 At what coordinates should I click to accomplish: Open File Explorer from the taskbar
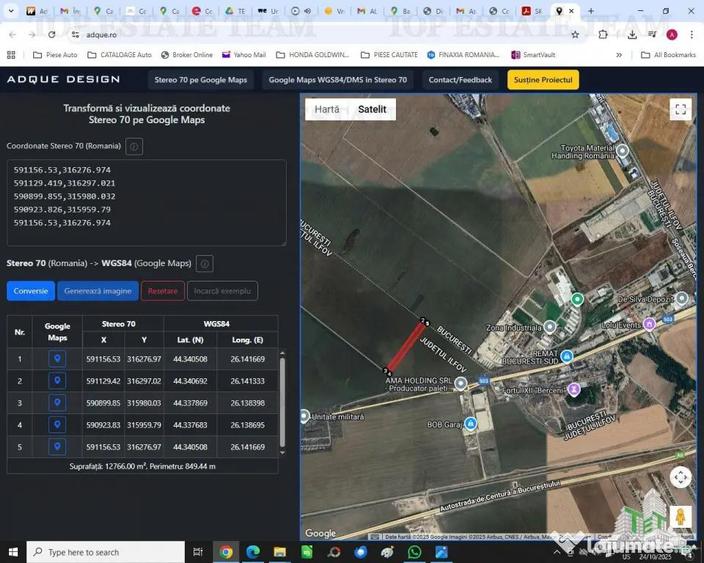click(280, 552)
